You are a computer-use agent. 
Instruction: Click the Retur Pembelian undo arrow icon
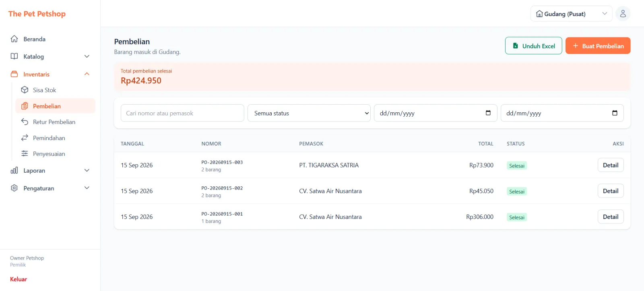(x=25, y=122)
